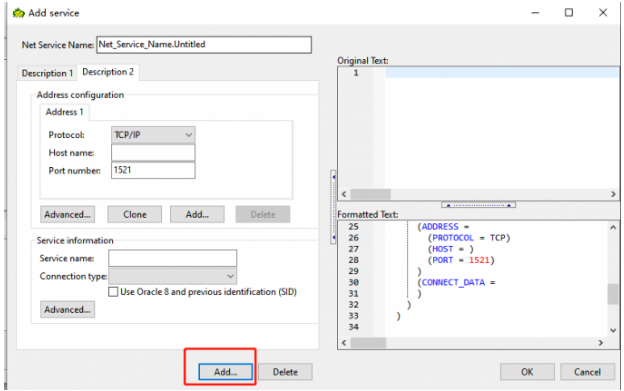Screen dimensions: 624x391
Task: Click Original Text horizontal scrollbar left arrow
Action: 344,195
